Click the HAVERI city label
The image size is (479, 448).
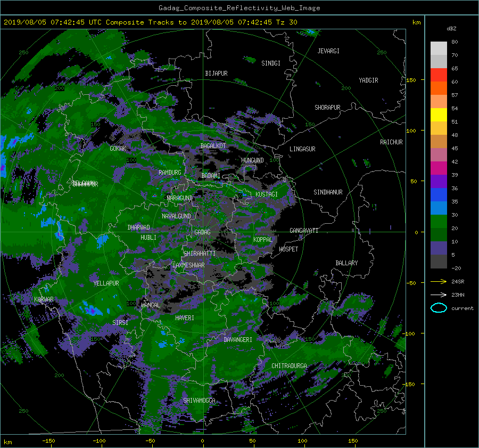[185, 318]
